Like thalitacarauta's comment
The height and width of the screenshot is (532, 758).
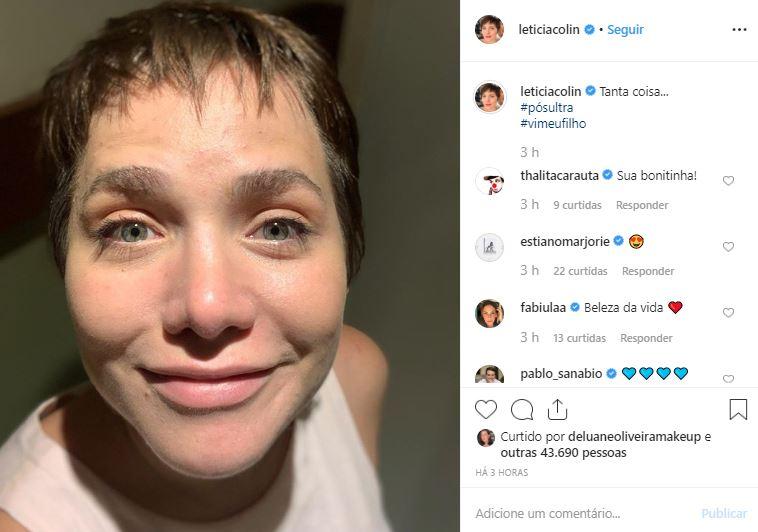pos(728,181)
